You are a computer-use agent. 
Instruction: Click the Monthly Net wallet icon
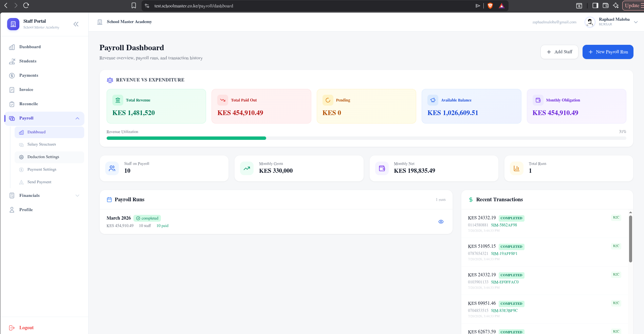[382, 168]
